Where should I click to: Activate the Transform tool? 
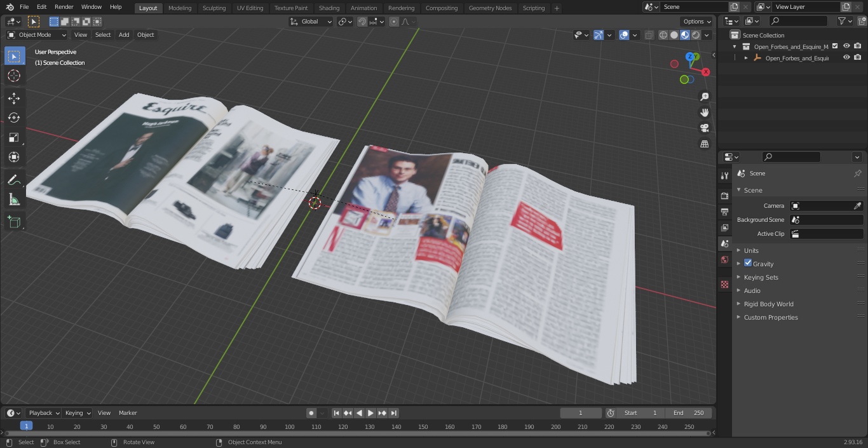tap(14, 157)
